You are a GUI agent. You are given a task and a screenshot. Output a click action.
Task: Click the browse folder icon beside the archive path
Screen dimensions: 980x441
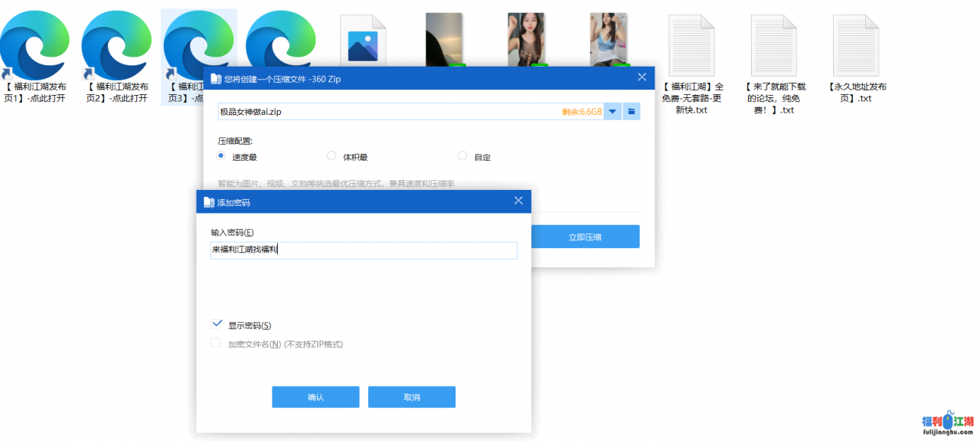coord(632,112)
